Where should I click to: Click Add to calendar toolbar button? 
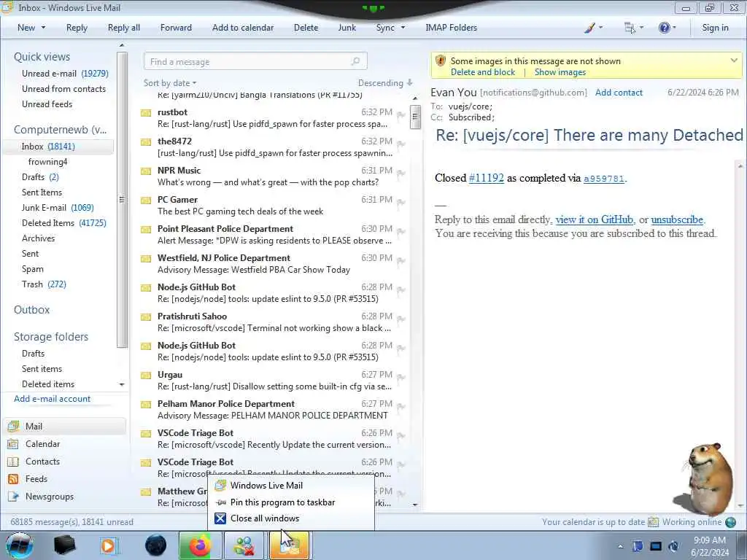[x=243, y=28]
